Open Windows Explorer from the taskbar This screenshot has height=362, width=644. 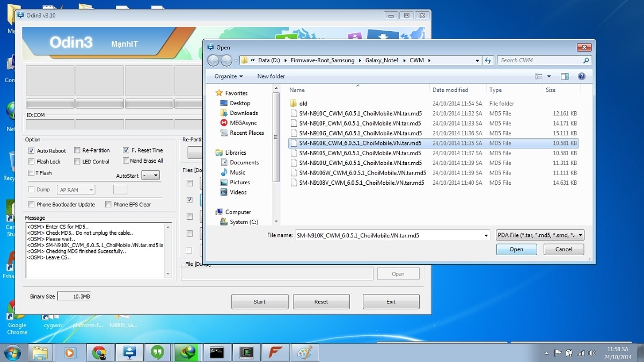pyautogui.click(x=41, y=353)
